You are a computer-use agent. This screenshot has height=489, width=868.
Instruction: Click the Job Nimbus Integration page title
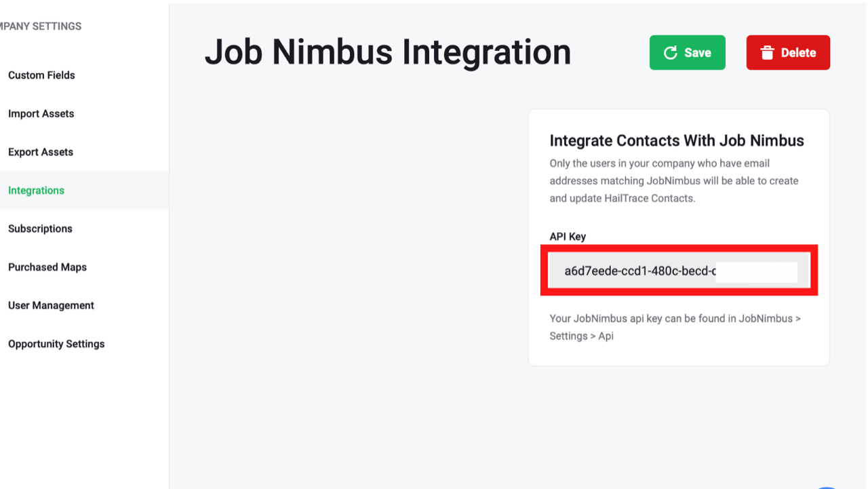click(387, 52)
